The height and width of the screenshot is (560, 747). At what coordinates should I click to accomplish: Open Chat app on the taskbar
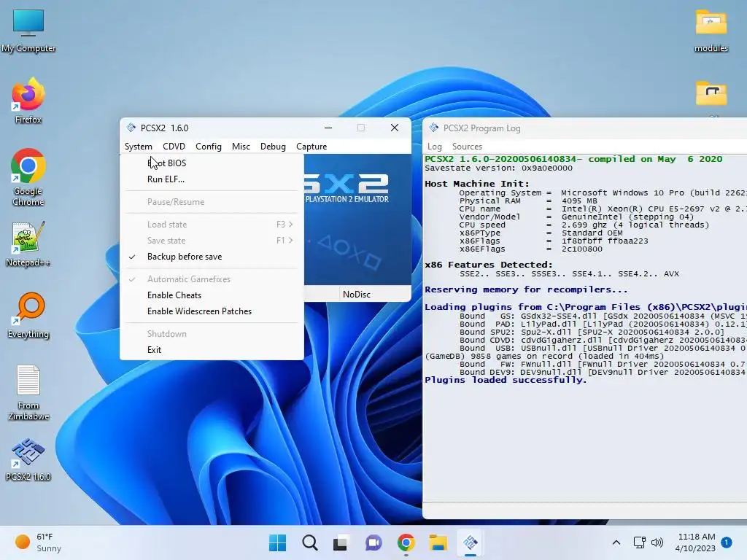[373, 542]
